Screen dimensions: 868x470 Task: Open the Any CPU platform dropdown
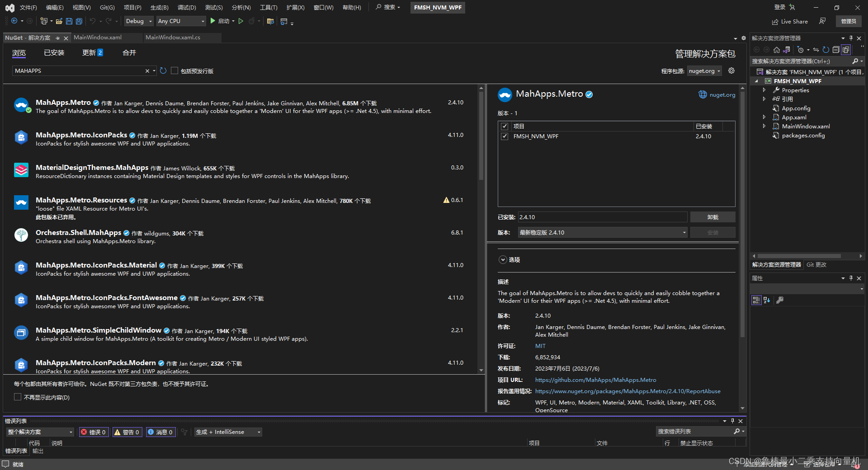181,21
